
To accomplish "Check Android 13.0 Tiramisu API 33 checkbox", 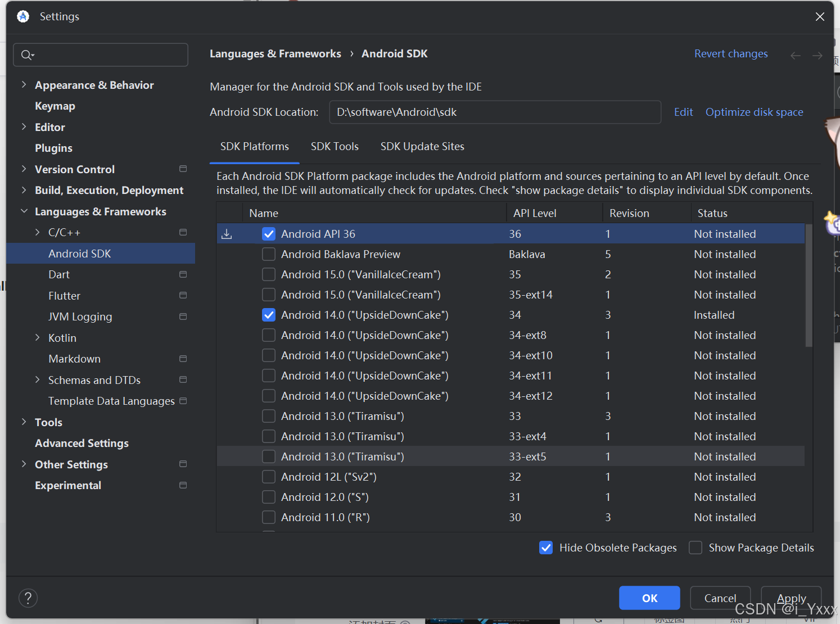I will coord(269,416).
